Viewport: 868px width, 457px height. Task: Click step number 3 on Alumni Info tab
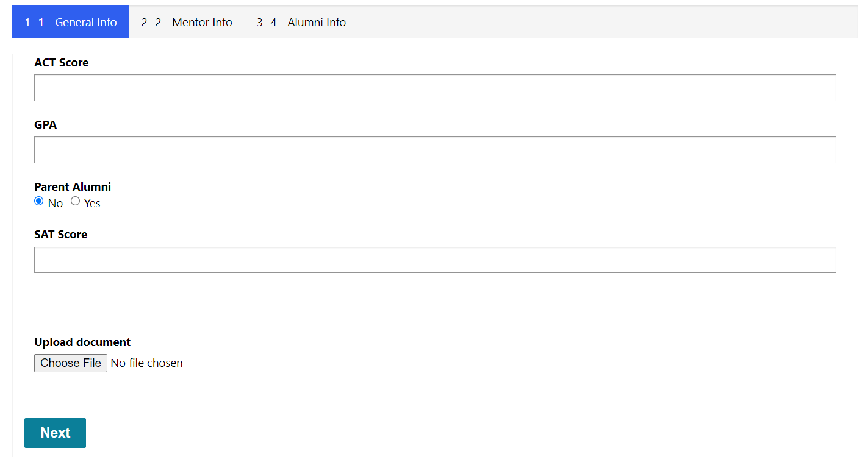[x=260, y=23]
